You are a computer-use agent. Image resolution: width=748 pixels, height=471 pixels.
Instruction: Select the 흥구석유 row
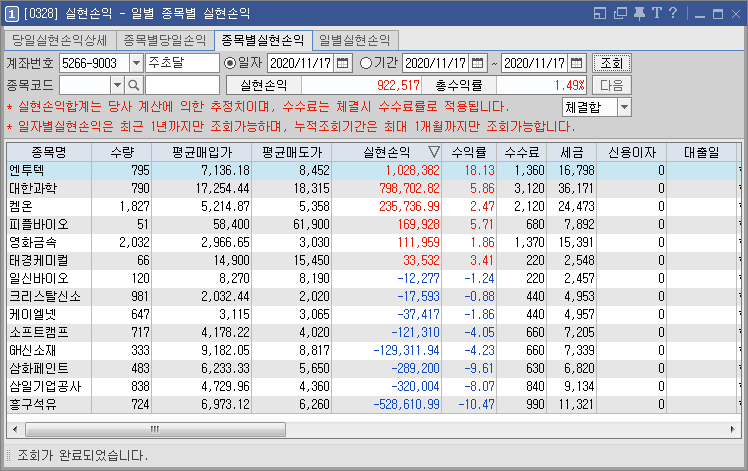click(x=372, y=404)
